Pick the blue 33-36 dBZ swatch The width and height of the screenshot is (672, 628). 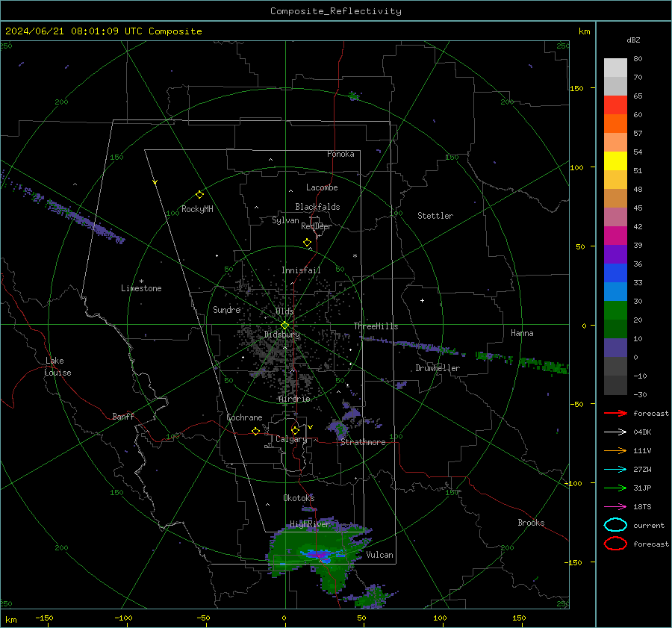615,273
